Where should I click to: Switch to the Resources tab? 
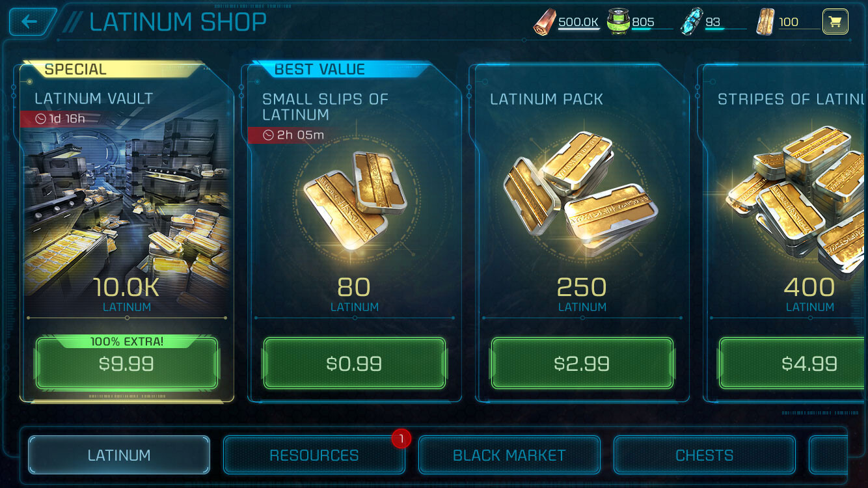point(314,455)
